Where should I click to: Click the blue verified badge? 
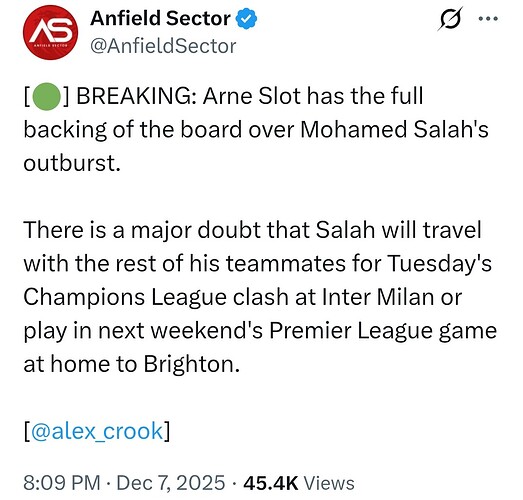coord(246,19)
